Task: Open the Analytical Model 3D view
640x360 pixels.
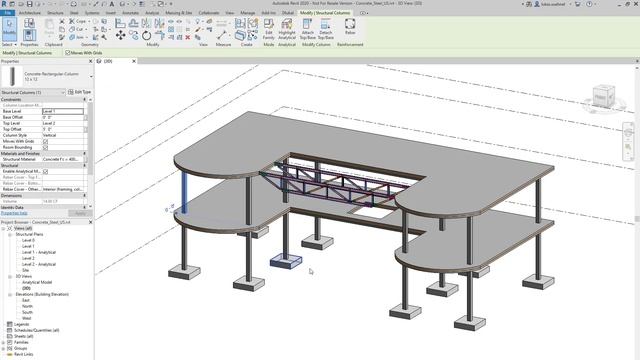Action: coord(37,282)
